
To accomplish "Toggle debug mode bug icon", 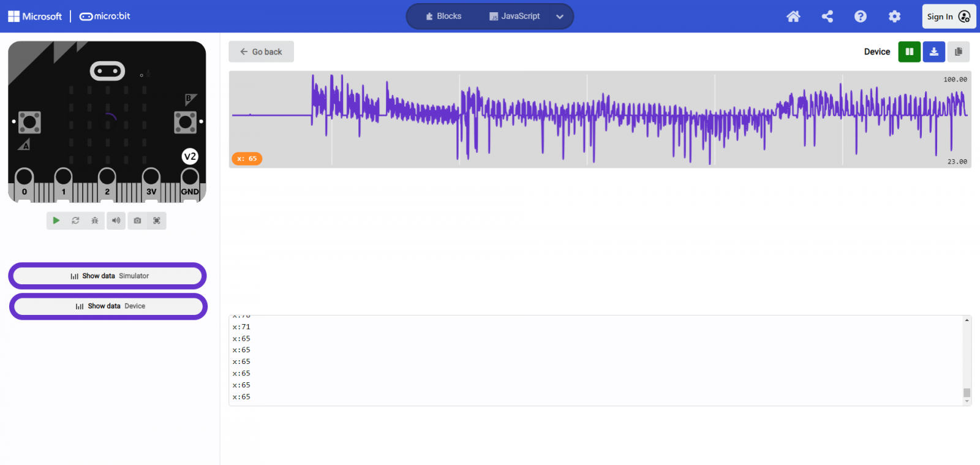I will pos(95,221).
